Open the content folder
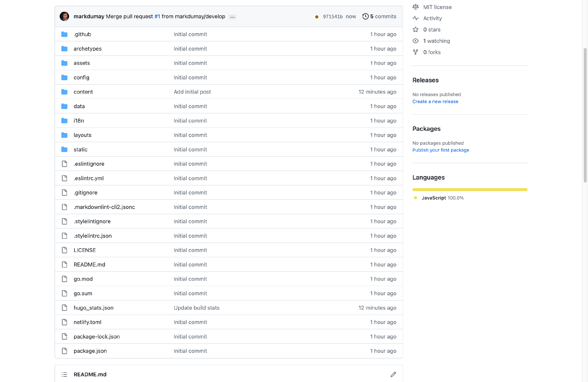This screenshot has height=382, width=588. coord(83,92)
